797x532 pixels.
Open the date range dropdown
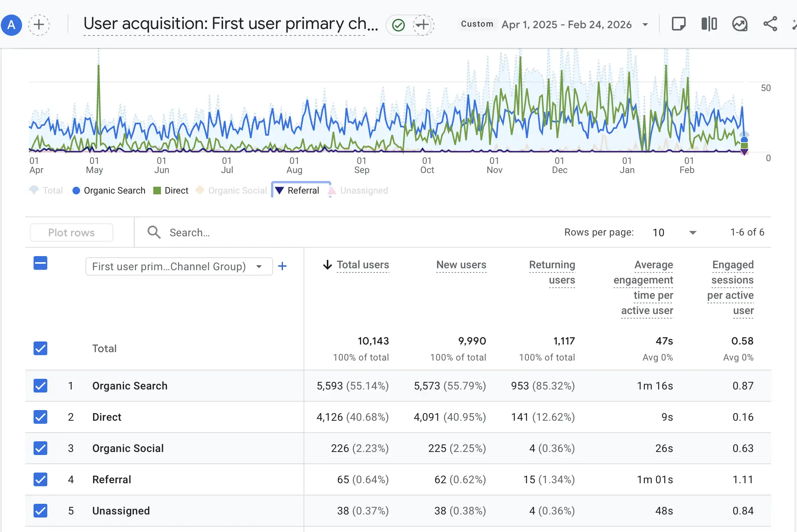click(645, 25)
